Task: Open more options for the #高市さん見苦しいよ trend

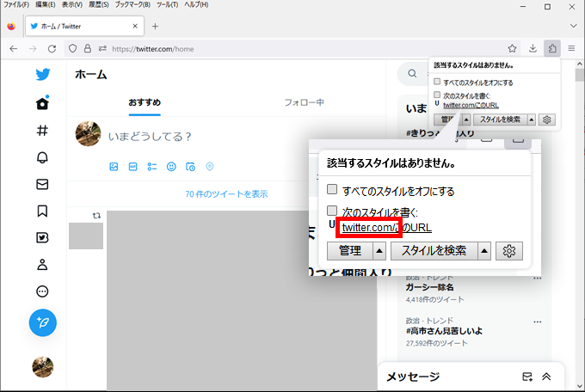Action: pos(537,322)
